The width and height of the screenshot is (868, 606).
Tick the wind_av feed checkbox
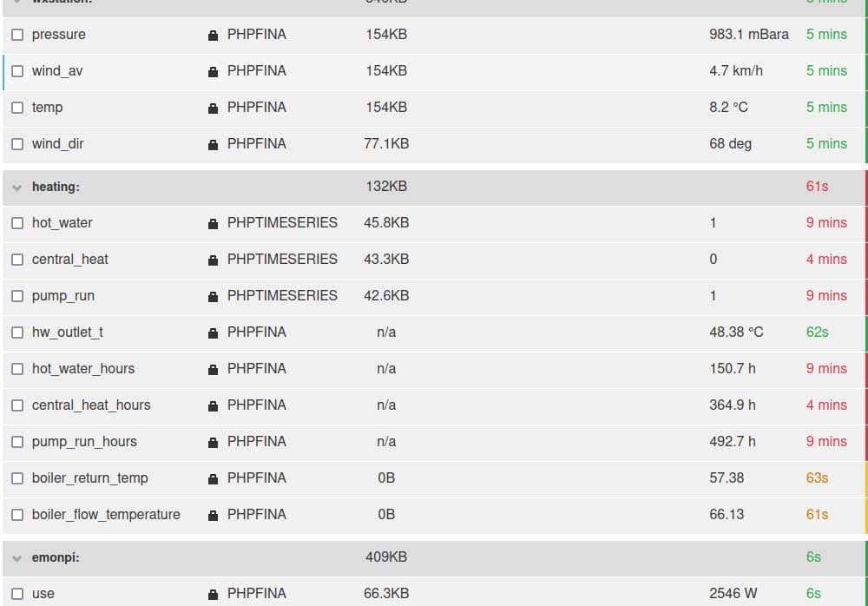pos(17,71)
